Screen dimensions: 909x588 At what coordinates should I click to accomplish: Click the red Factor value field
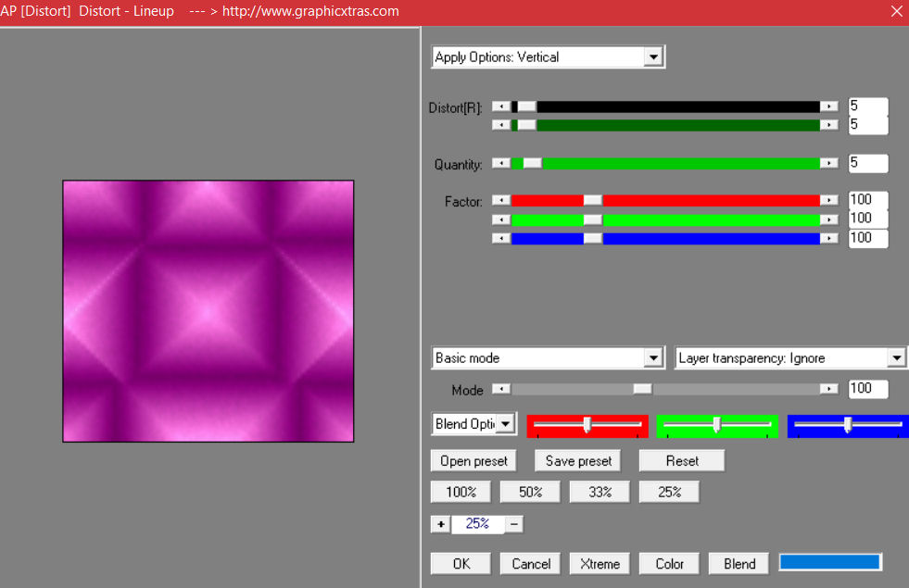868,200
